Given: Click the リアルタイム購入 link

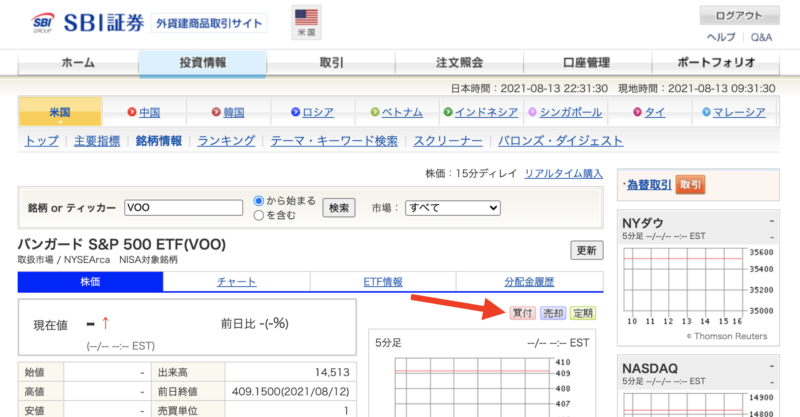Looking at the screenshot, I should 563,174.
